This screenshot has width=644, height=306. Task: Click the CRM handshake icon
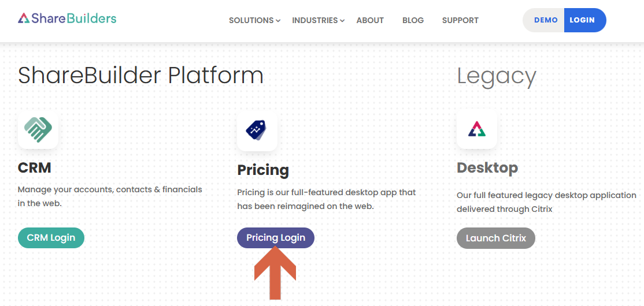[x=38, y=129]
